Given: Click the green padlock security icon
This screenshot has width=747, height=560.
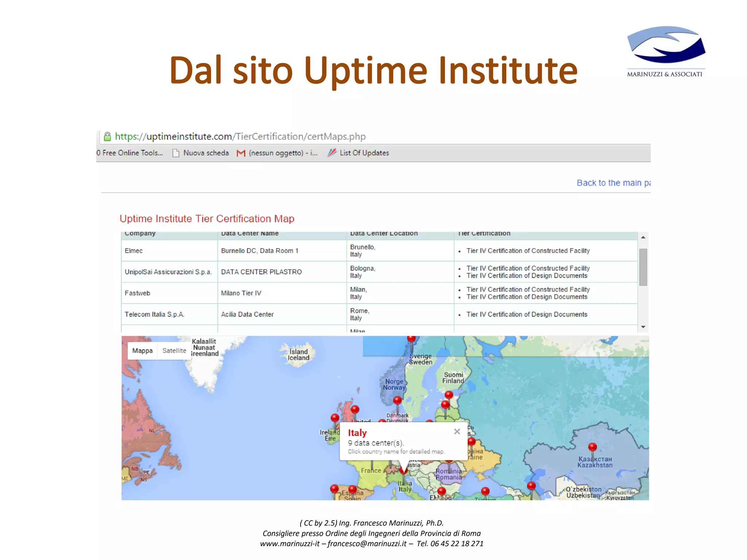Looking at the screenshot, I should coord(107,136).
